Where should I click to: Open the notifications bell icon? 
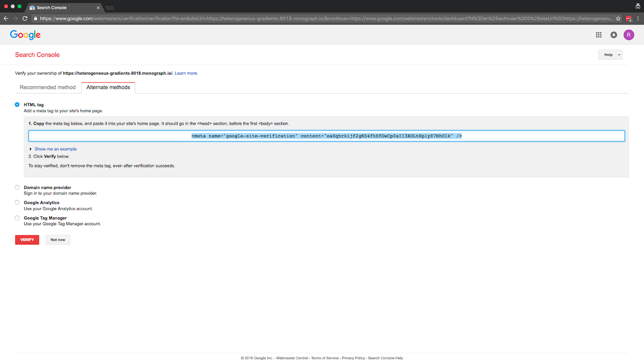tap(613, 35)
